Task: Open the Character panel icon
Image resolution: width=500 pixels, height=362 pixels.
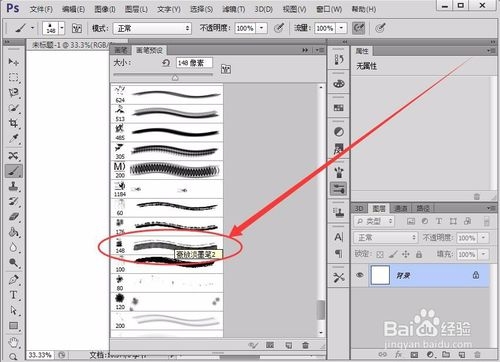Action: click(x=339, y=237)
